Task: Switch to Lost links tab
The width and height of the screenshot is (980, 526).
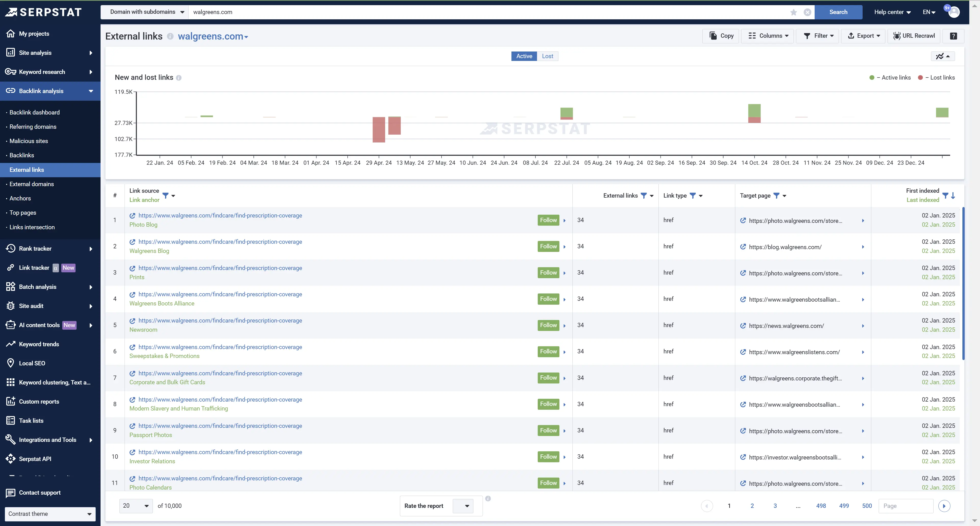Action: (x=547, y=56)
